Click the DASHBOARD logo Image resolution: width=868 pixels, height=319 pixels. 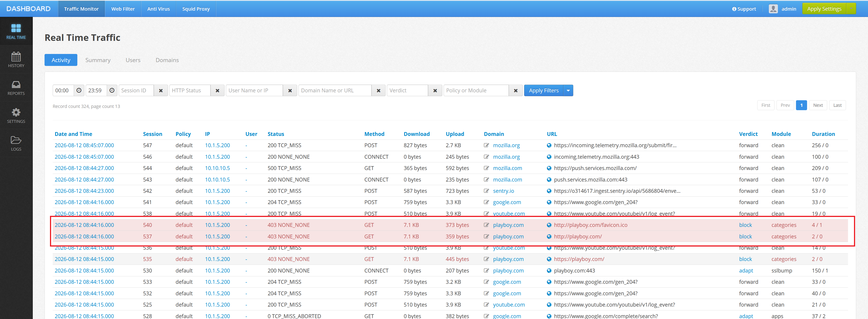(28, 9)
